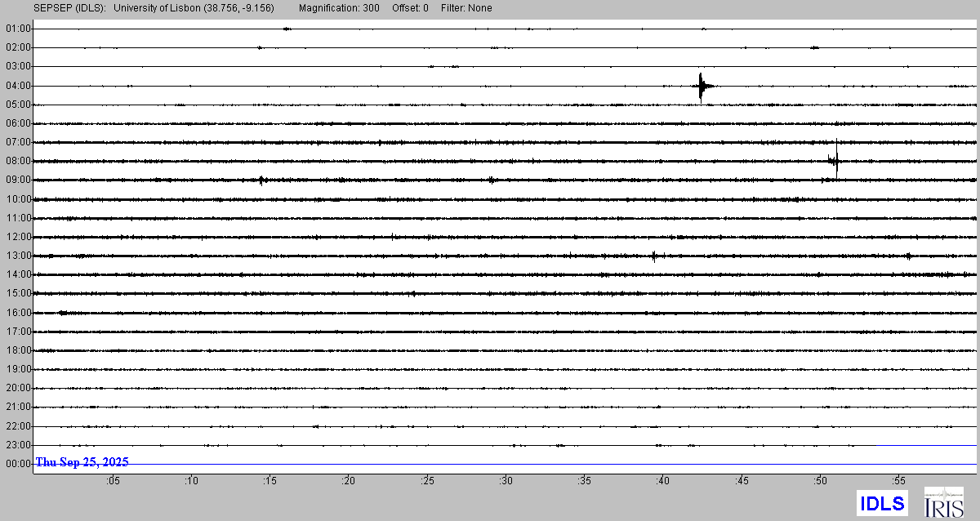Click the 'Filter: None' header text
The image size is (980, 521).
point(465,8)
